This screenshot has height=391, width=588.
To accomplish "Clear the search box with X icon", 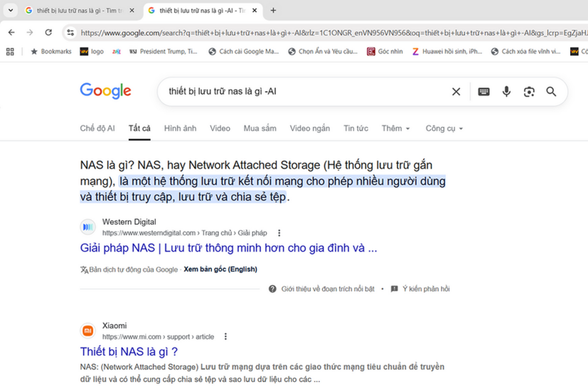I will (456, 92).
